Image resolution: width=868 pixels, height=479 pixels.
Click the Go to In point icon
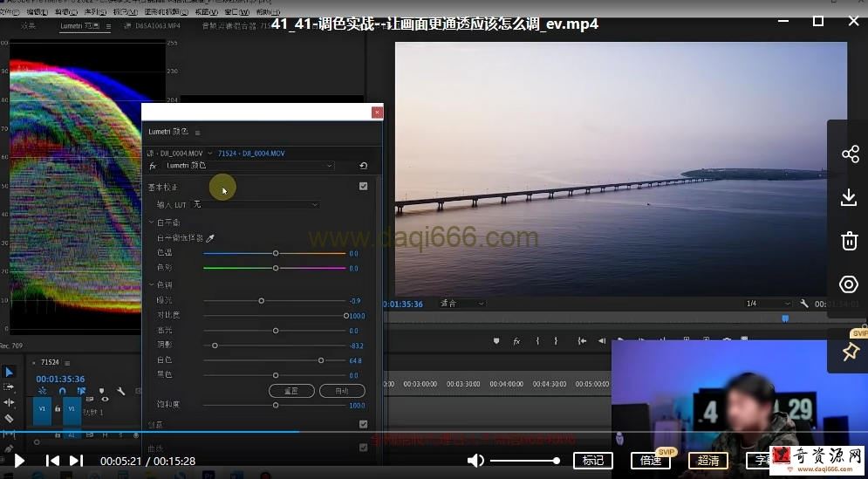(582, 341)
